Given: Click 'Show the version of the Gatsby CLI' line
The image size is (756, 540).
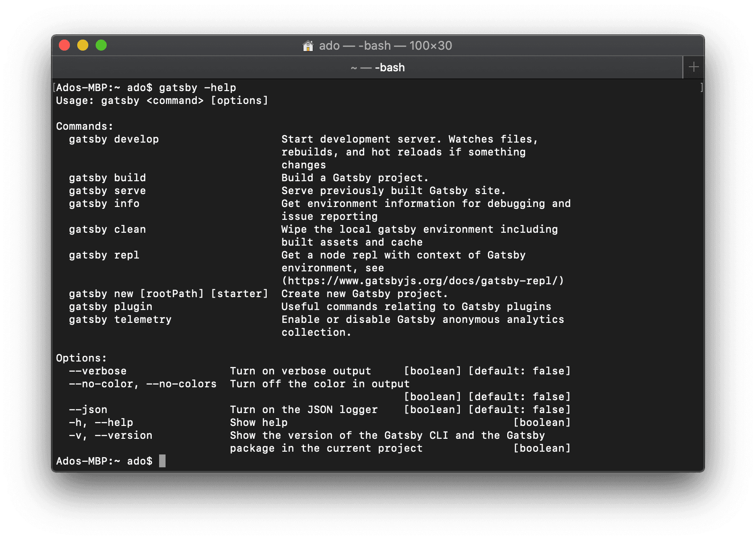Looking at the screenshot, I should 387,435.
